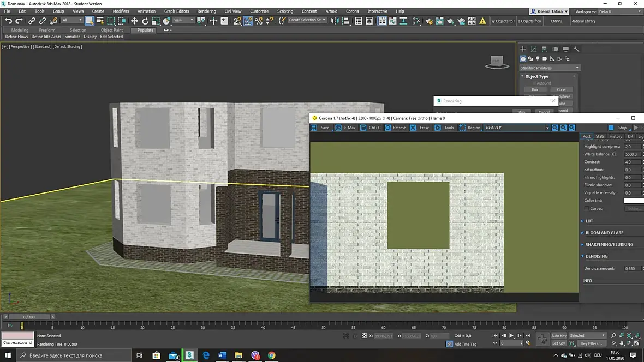Screen dimensions: 644x362
Task: Click the Box primitive button
Action: tap(535, 89)
